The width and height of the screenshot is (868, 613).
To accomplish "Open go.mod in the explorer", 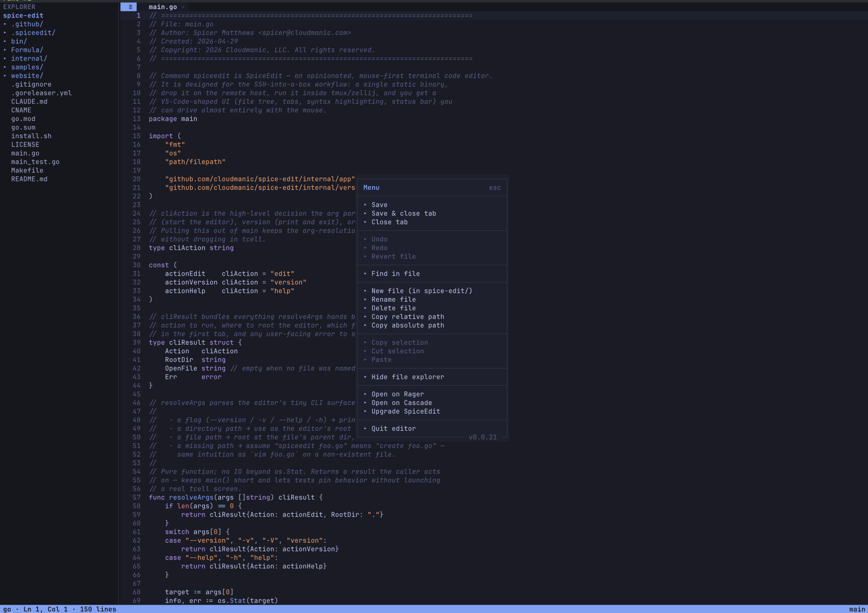I will click(23, 119).
